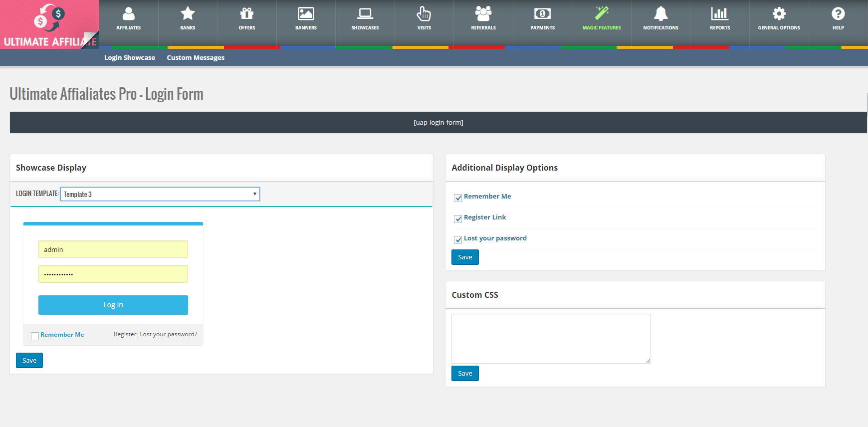Toggle the Lost your password checkbox
868x427 pixels.
458,240
